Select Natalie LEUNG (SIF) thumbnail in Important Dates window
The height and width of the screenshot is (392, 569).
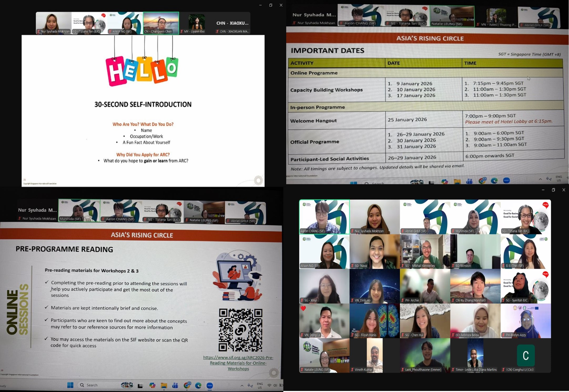pyautogui.click(x=452, y=16)
